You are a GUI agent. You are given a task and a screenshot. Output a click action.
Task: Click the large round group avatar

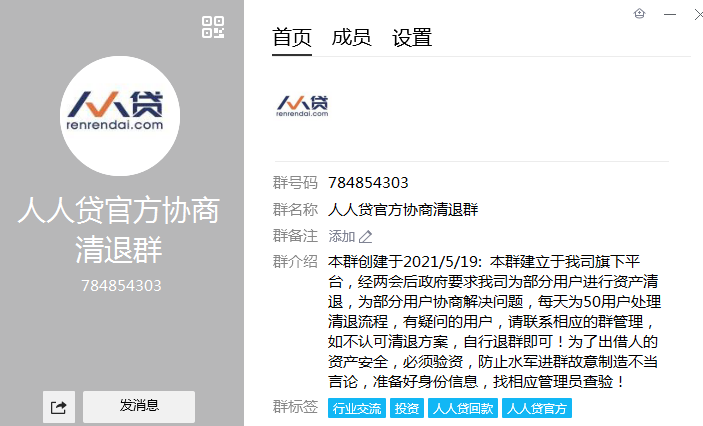(x=120, y=116)
